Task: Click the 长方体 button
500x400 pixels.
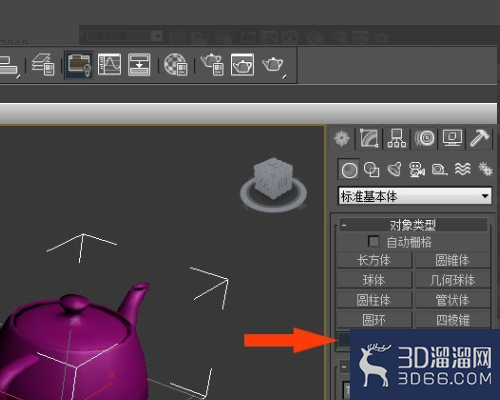Action: click(x=374, y=260)
